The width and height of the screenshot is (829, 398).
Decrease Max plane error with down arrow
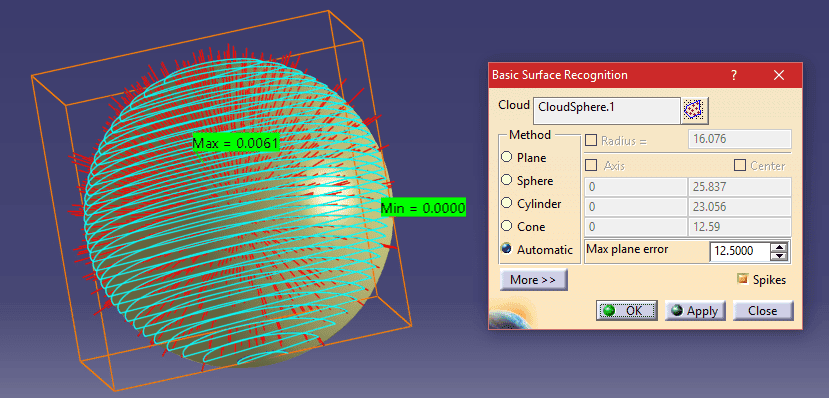[x=778, y=256]
